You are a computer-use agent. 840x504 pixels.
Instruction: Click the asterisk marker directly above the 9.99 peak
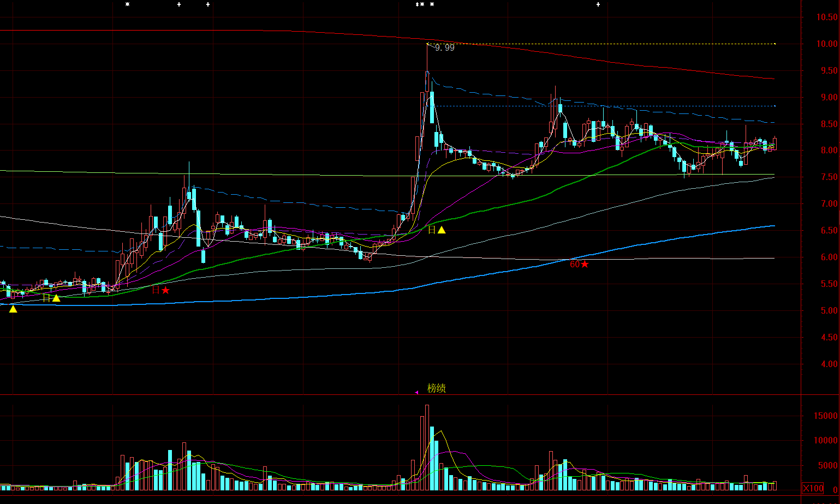tap(432, 4)
